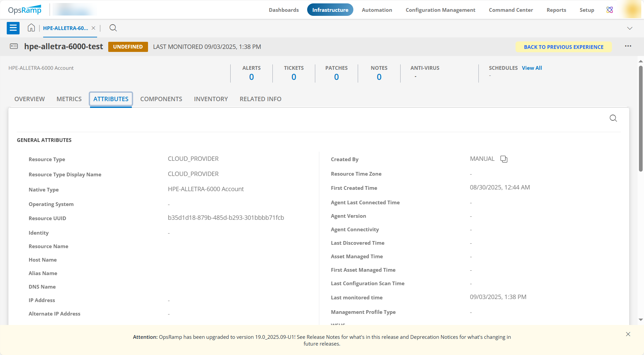Expand the chevron at top right
644x355 pixels.
click(x=630, y=28)
